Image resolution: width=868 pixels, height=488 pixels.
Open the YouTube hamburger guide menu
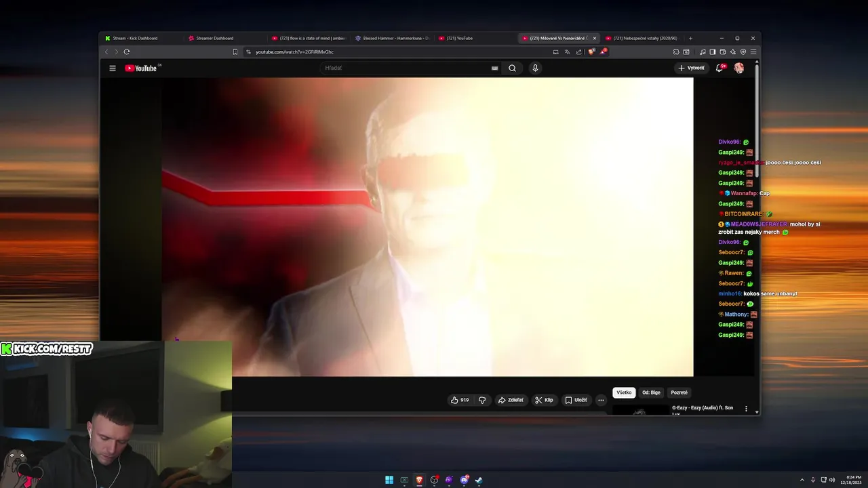point(113,68)
